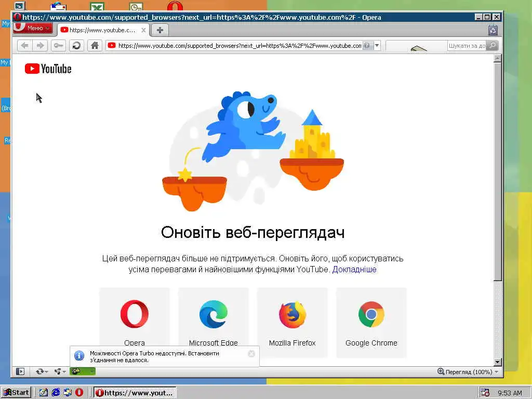Launch Opera from quick launch bar
The width and height of the screenshot is (532, 399).
click(x=79, y=393)
